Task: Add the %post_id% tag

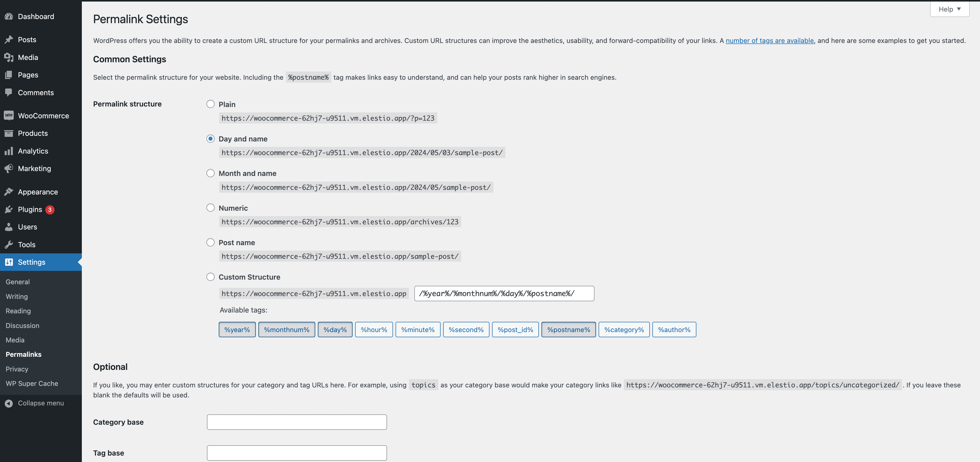Action: click(515, 330)
